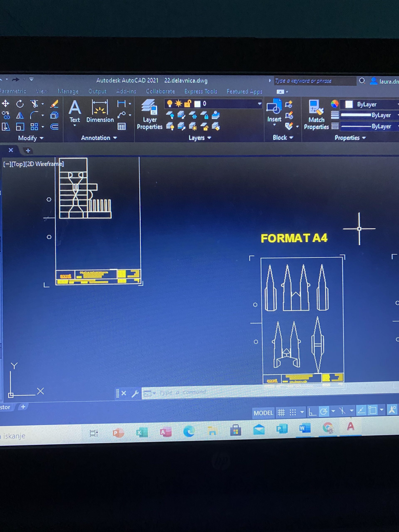This screenshot has width=399, height=532.
Task: Select the Rotate tool
Action: click(20, 104)
